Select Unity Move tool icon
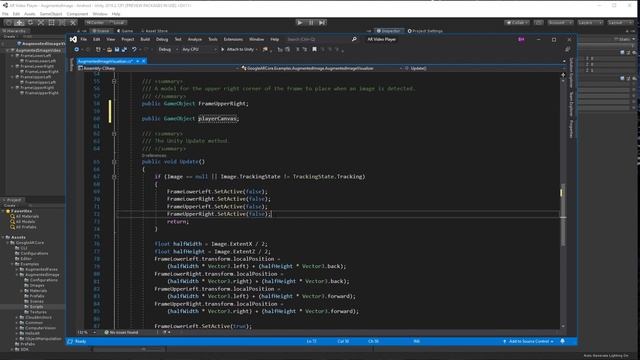640x360 pixels. click(20, 23)
